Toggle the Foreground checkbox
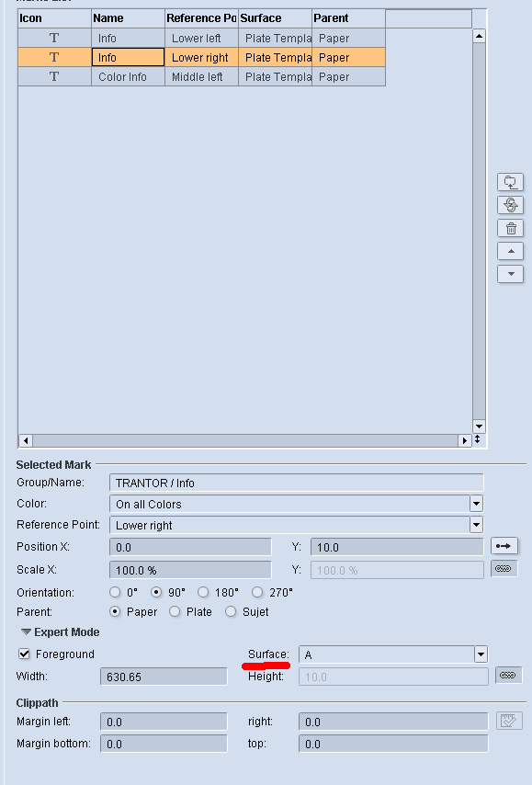Viewport: 532px width, 785px height. click(24, 654)
